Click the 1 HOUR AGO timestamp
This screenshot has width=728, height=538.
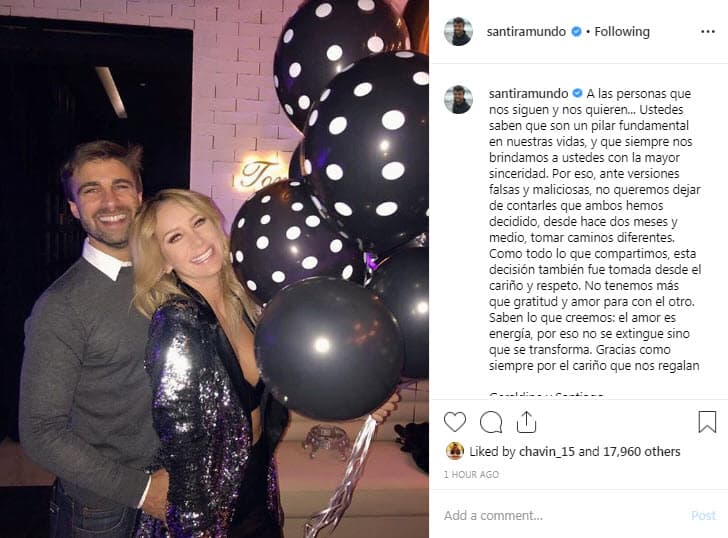click(473, 475)
